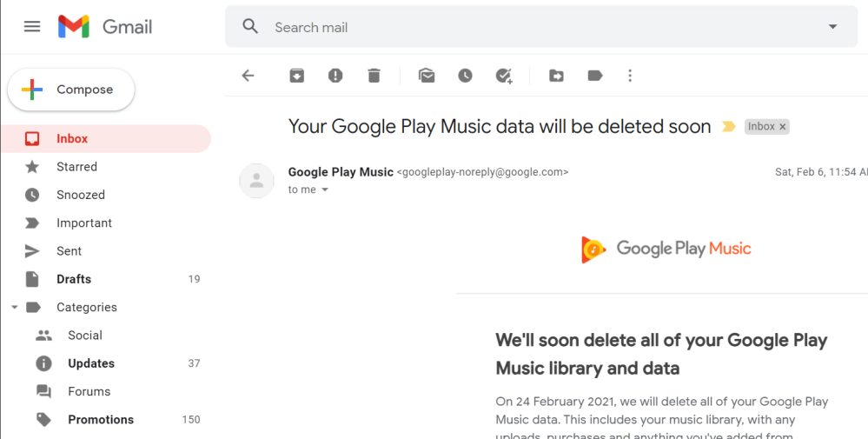Delete the open email
Image resolution: width=868 pixels, height=439 pixels.
point(374,76)
